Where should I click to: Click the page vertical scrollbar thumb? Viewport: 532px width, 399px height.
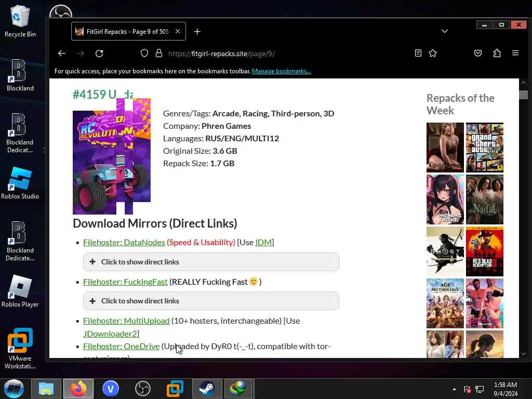click(x=523, y=95)
